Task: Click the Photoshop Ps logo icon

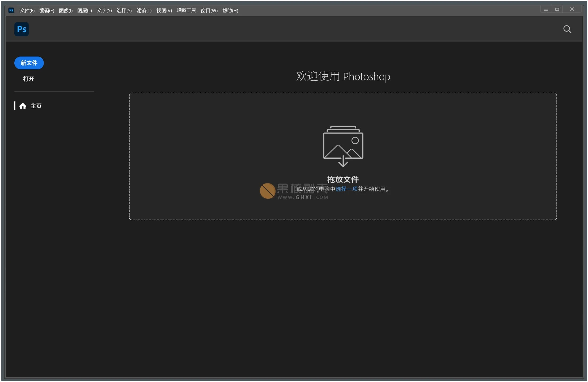Action: (x=22, y=29)
